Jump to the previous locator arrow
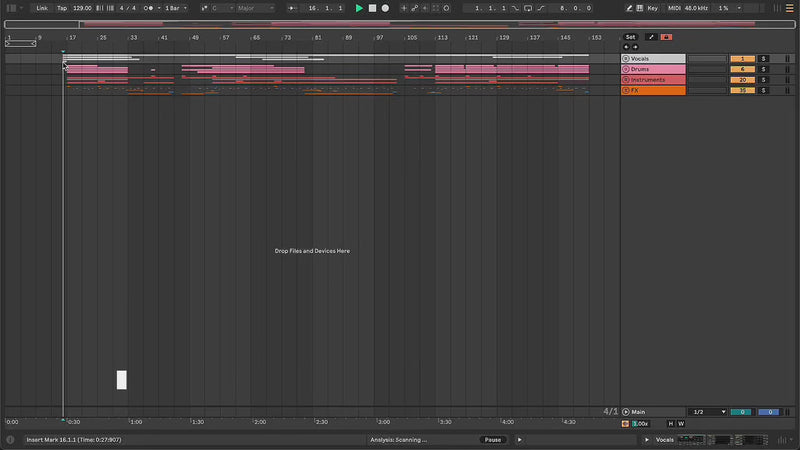800x450 pixels. [x=626, y=47]
